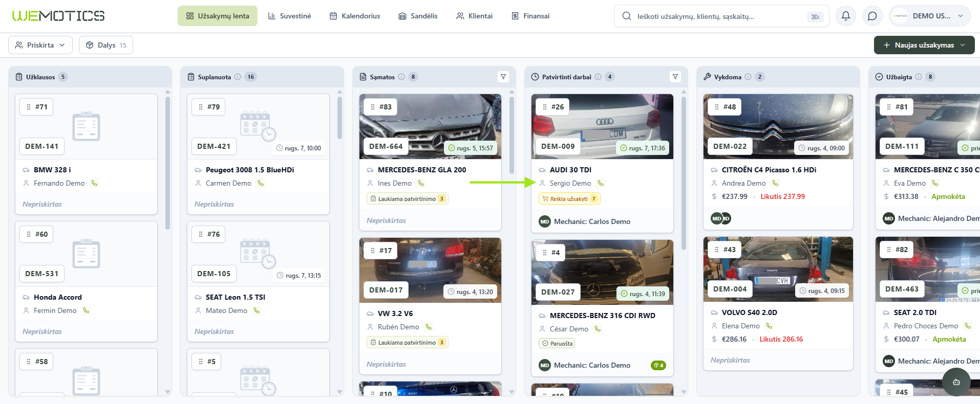Click the Užklausos column scrollbar
The width and height of the screenshot is (980, 404).
pyautogui.click(x=167, y=164)
